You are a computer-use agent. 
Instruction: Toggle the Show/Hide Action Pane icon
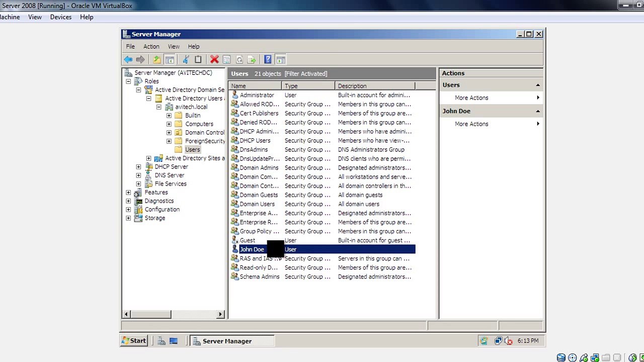281,60
